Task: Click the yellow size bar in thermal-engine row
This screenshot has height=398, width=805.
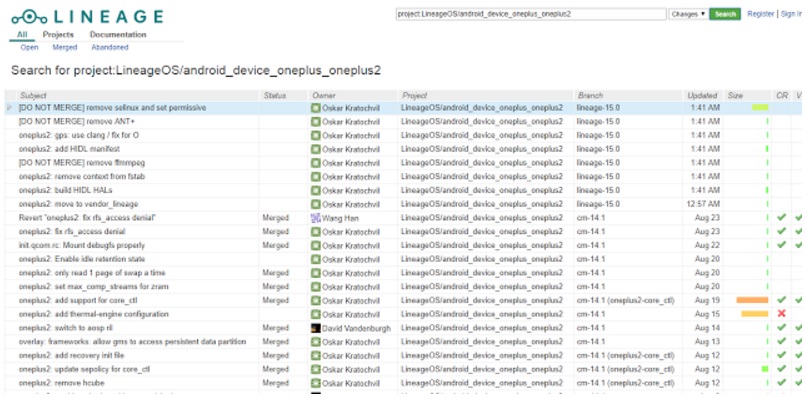Action: [755, 314]
